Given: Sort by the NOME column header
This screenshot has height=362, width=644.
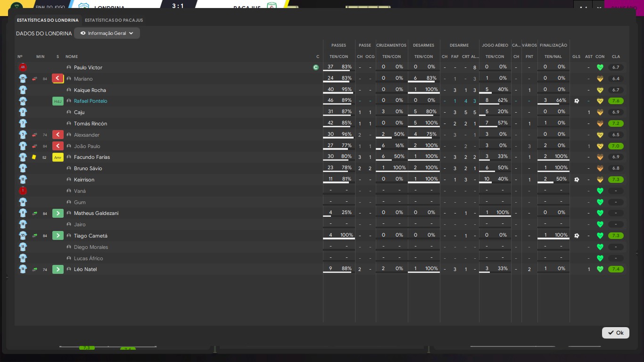Looking at the screenshot, I should tap(72, 57).
